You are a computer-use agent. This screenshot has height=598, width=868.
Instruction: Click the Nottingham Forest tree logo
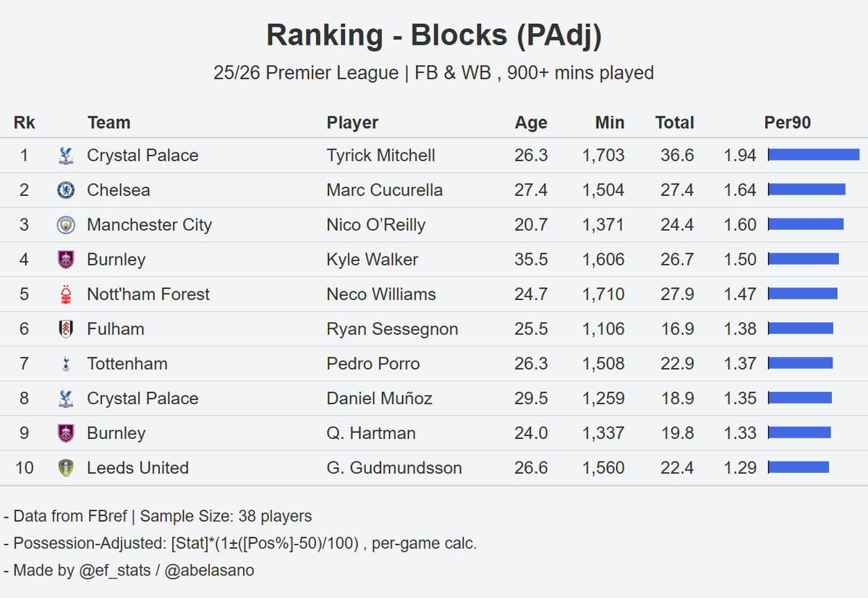(x=66, y=294)
